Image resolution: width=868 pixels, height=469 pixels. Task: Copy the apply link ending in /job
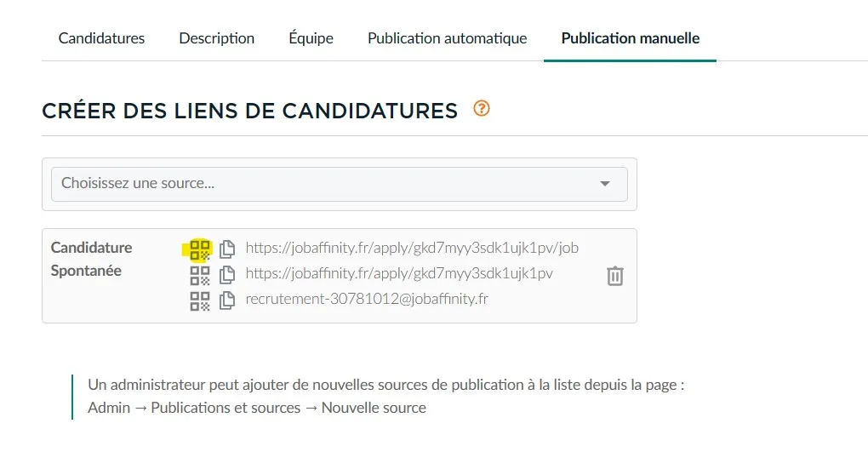[x=227, y=249]
